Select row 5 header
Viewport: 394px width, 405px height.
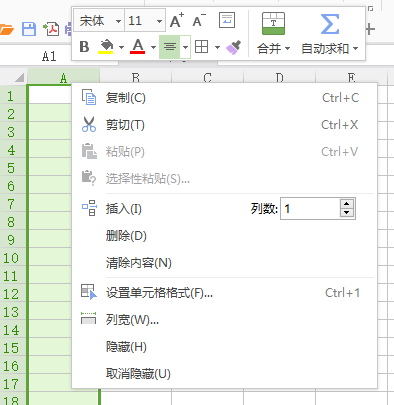pos(13,168)
